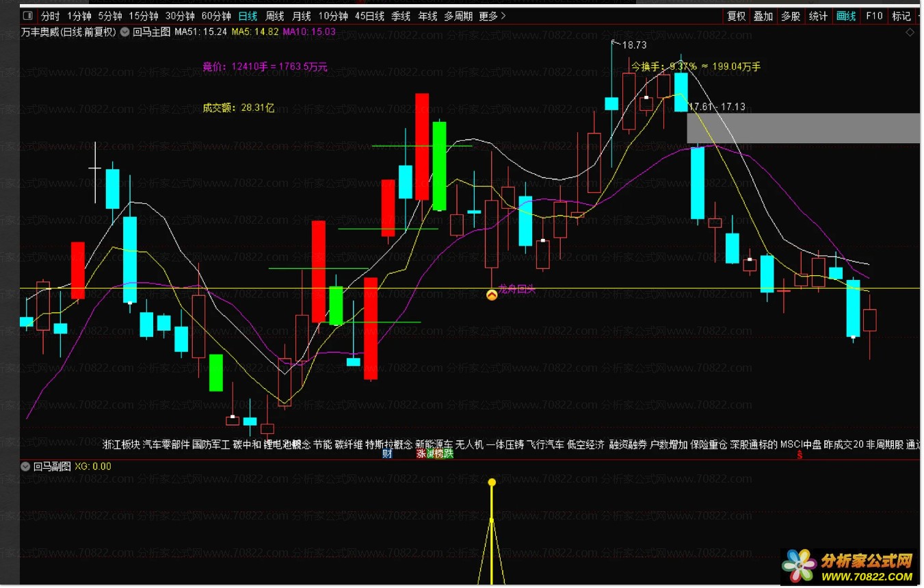The image size is (924, 588).
Task: Select the 15分钟 period
Action: click(144, 16)
